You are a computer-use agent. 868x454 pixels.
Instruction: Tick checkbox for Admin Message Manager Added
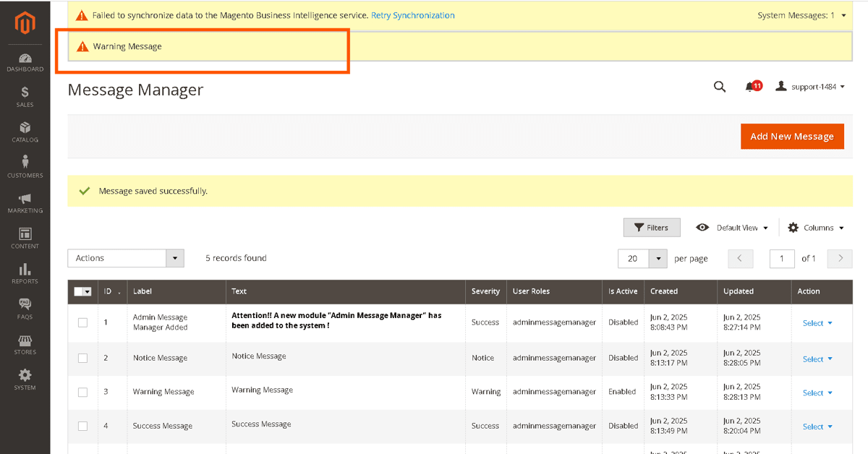tap(82, 322)
